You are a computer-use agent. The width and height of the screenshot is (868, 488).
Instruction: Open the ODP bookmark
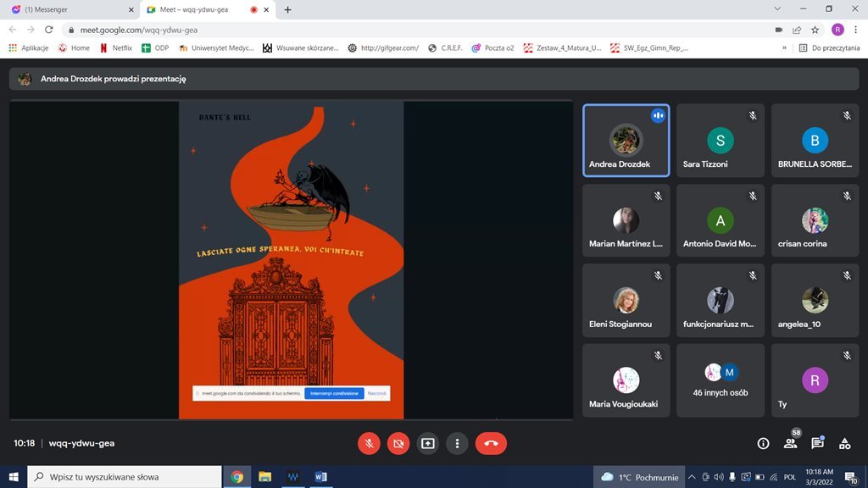155,48
